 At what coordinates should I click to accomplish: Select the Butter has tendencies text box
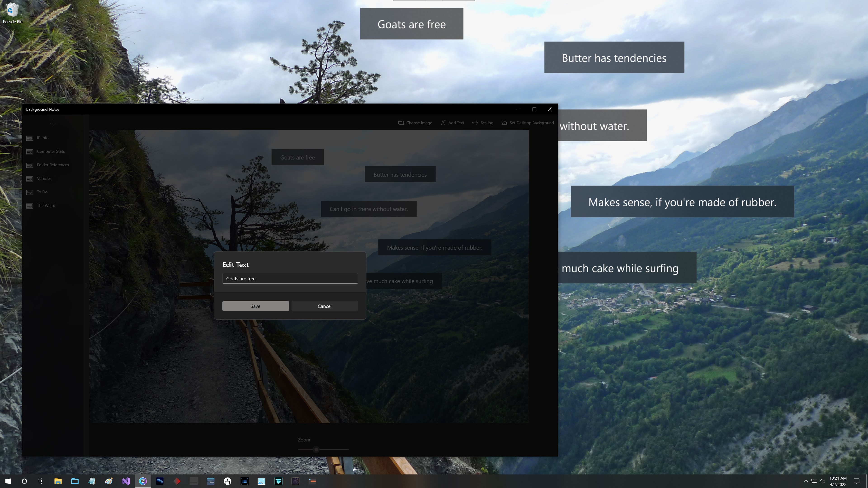point(400,174)
